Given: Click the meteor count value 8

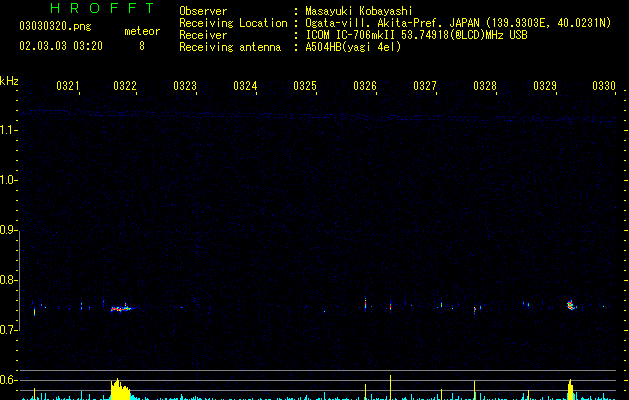Looking at the screenshot, I should [x=142, y=46].
